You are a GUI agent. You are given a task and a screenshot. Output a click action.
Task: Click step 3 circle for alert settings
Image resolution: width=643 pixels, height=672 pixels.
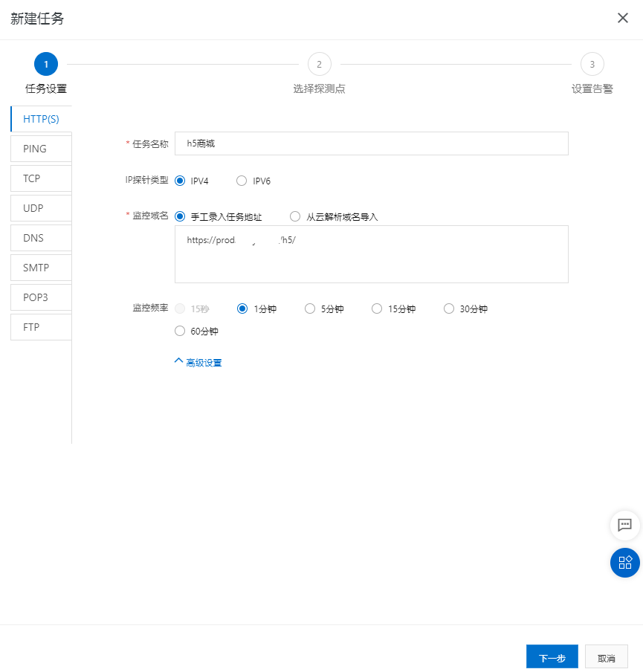coord(592,64)
